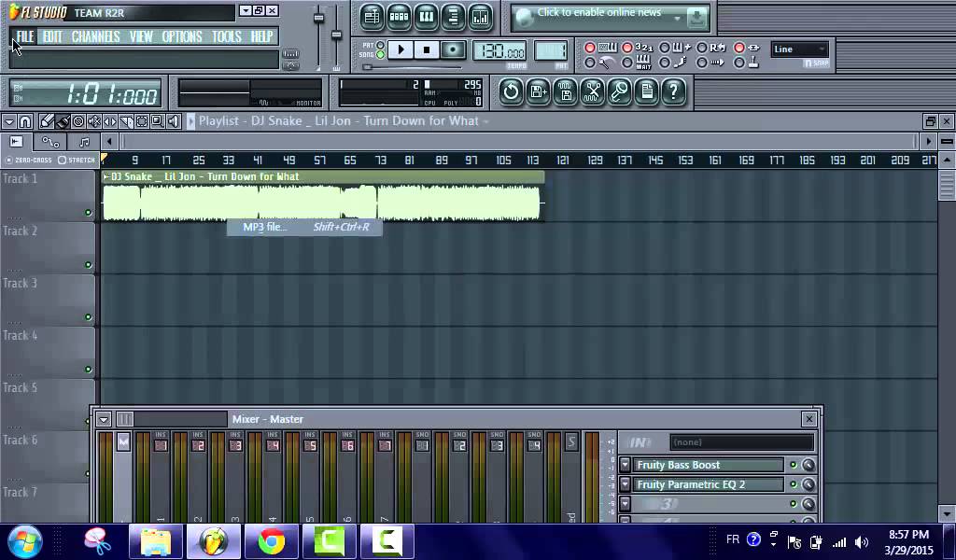Open Fruity Bass Boost plugin slot

[708, 465]
